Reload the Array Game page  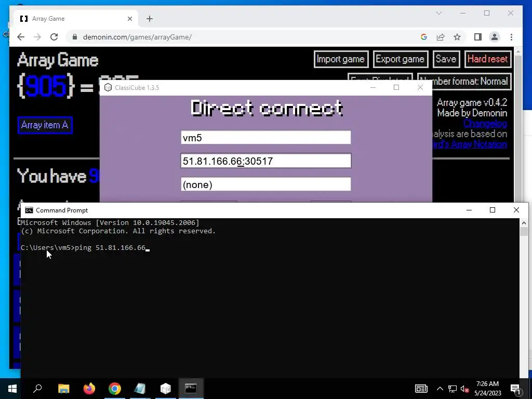54,37
